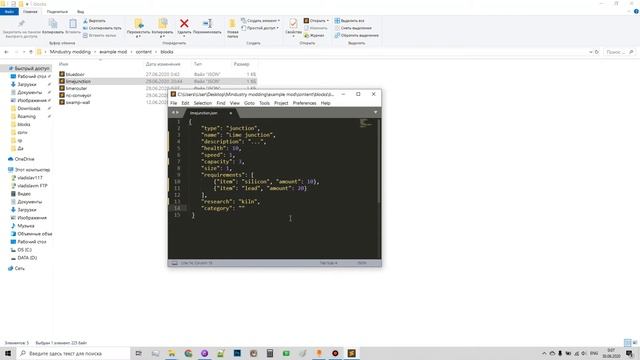Click the Rename icon in Explorer ribbon
Viewport: 640px width, 360px height.
point(207,24)
